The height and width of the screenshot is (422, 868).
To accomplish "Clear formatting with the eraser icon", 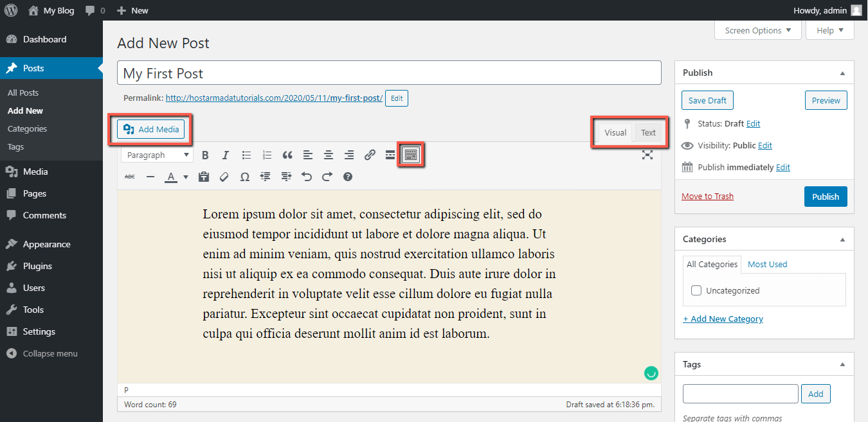I will [x=224, y=177].
